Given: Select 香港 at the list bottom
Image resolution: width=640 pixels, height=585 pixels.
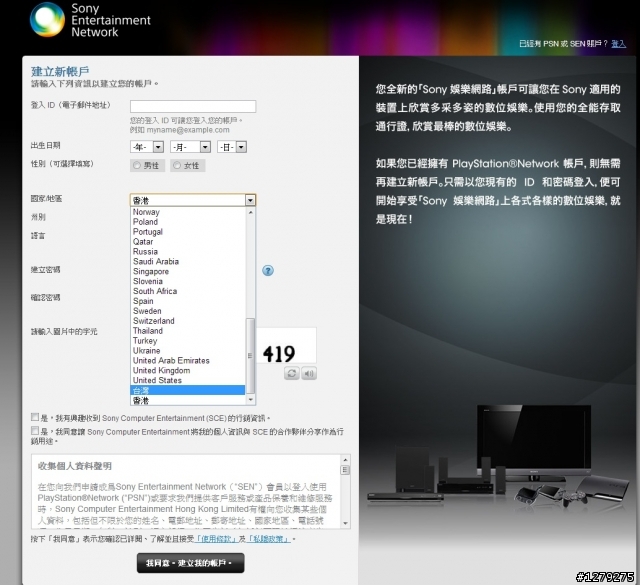Looking at the screenshot, I should tap(188, 400).
